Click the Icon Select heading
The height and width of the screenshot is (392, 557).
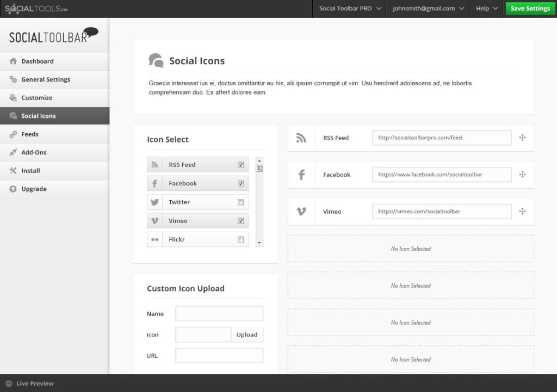point(168,140)
